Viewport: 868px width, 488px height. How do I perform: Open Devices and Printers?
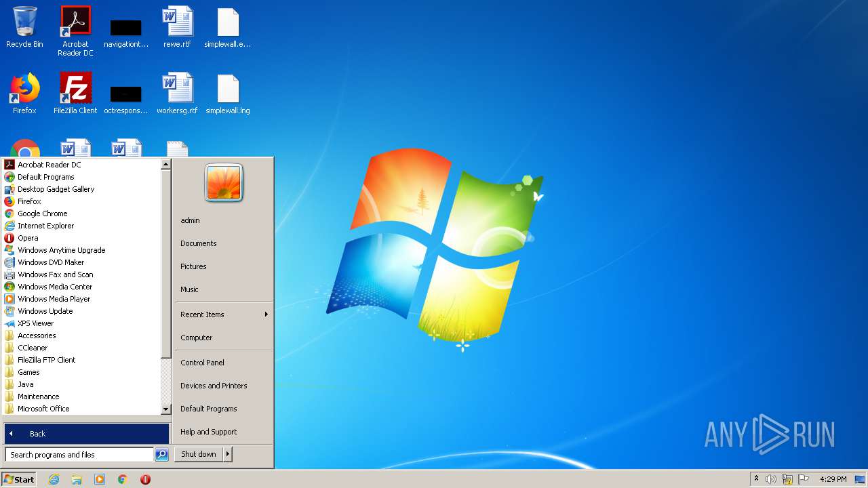(x=224, y=386)
